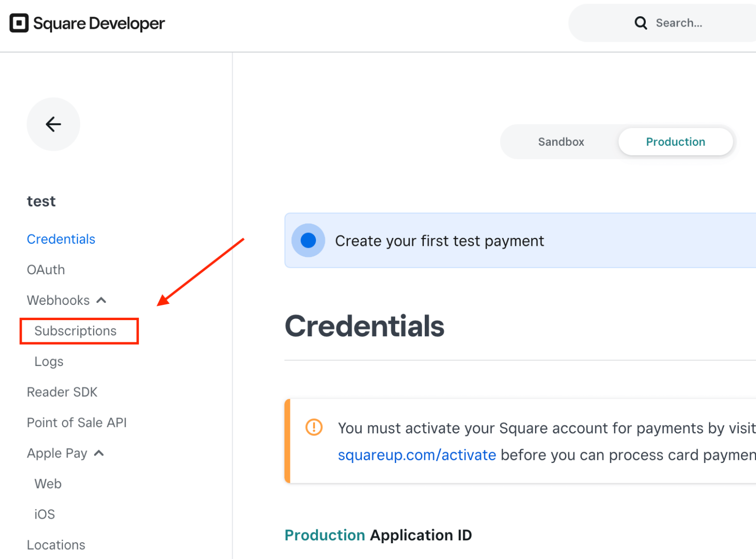The width and height of the screenshot is (756, 559).
Task: Switch to Production mode
Action: [x=675, y=141]
